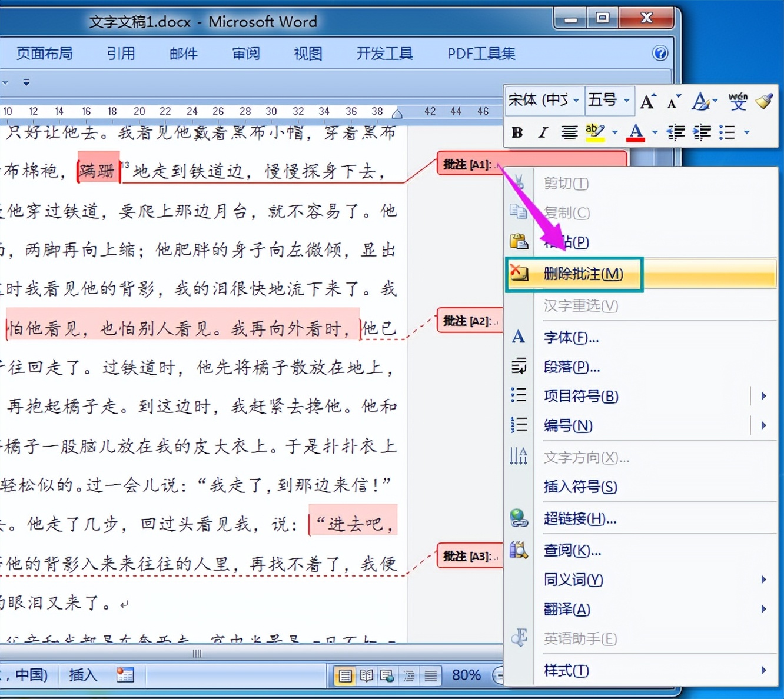Click the zoom out slider control
784x699 pixels.
point(499,675)
